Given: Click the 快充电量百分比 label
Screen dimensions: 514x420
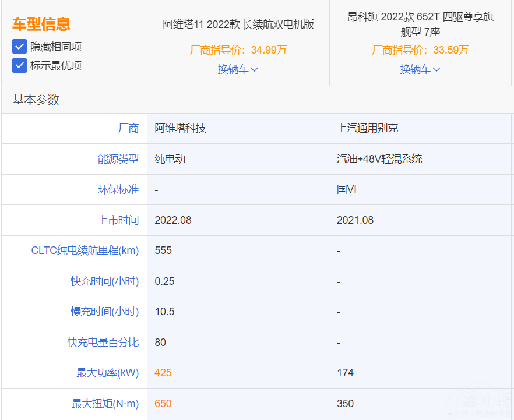Looking at the screenshot, I should [x=103, y=343].
